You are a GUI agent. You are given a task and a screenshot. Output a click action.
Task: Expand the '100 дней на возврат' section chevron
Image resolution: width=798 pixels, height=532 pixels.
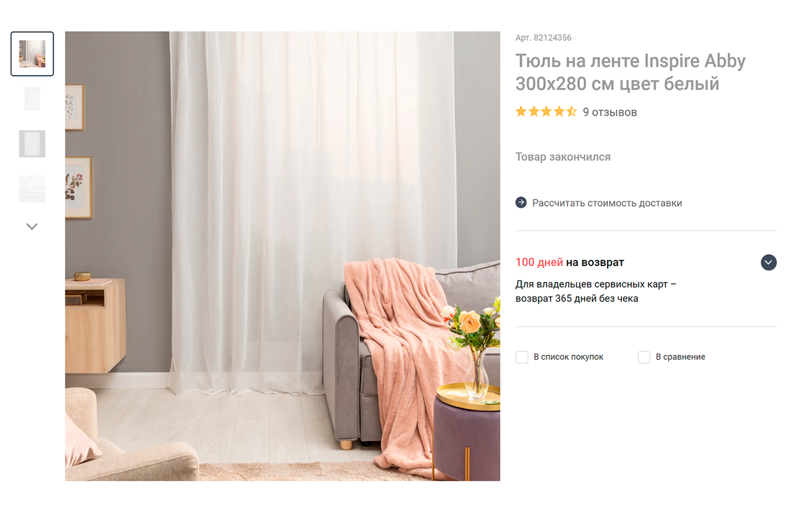(769, 263)
